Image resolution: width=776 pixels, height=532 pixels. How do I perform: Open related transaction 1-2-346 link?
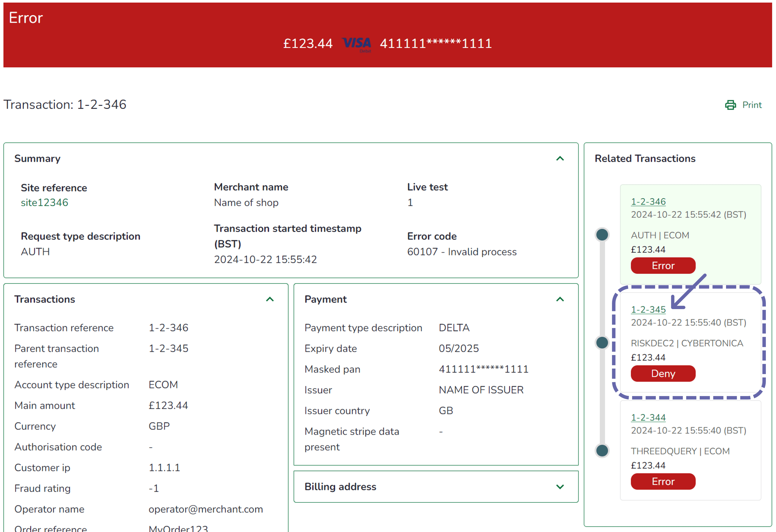(648, 201)
